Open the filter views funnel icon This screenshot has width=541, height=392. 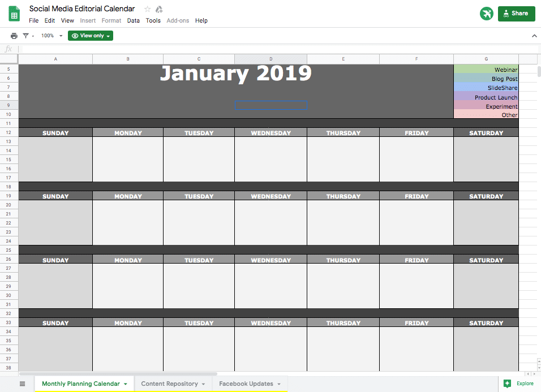tap(25, 36)
